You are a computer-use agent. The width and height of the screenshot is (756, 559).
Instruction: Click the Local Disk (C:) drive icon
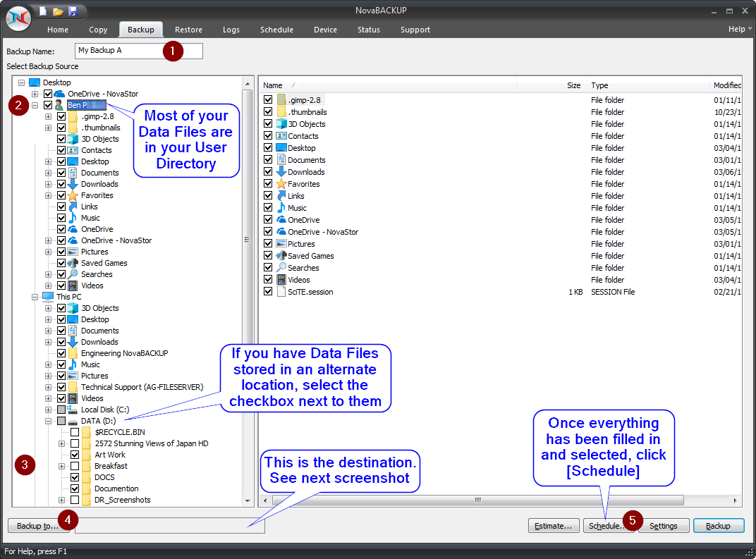(x=73, y=410)
